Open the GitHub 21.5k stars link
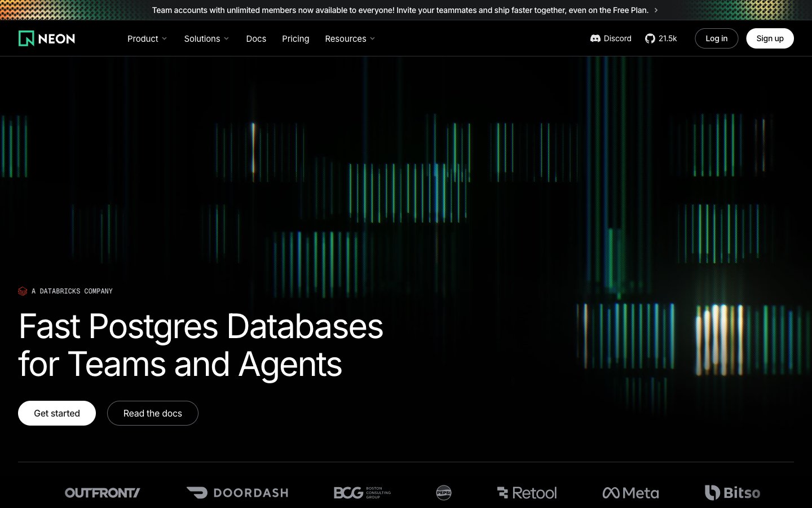This screenshot has width=812, height=508. click(x=661, y=38)
